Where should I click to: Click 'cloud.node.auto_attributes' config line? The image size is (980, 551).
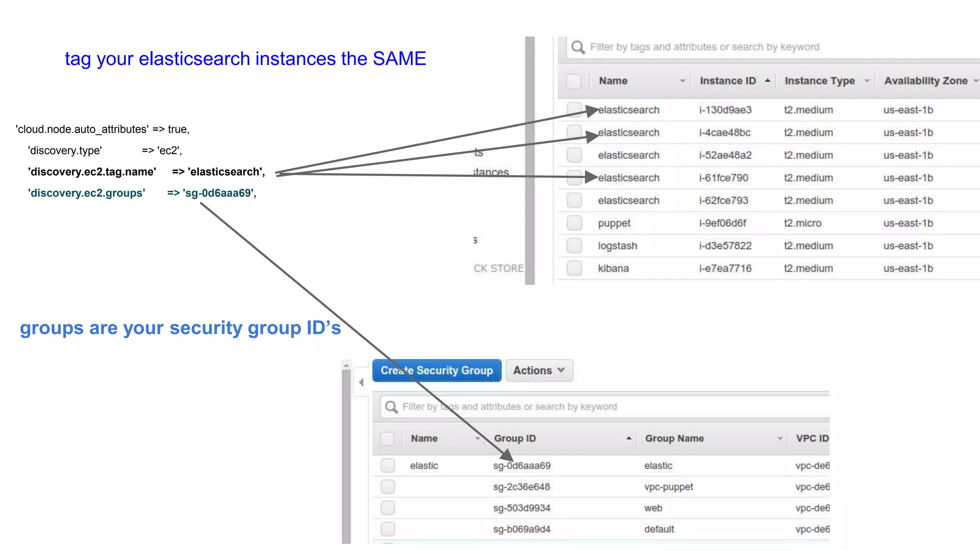pos(103,130)
